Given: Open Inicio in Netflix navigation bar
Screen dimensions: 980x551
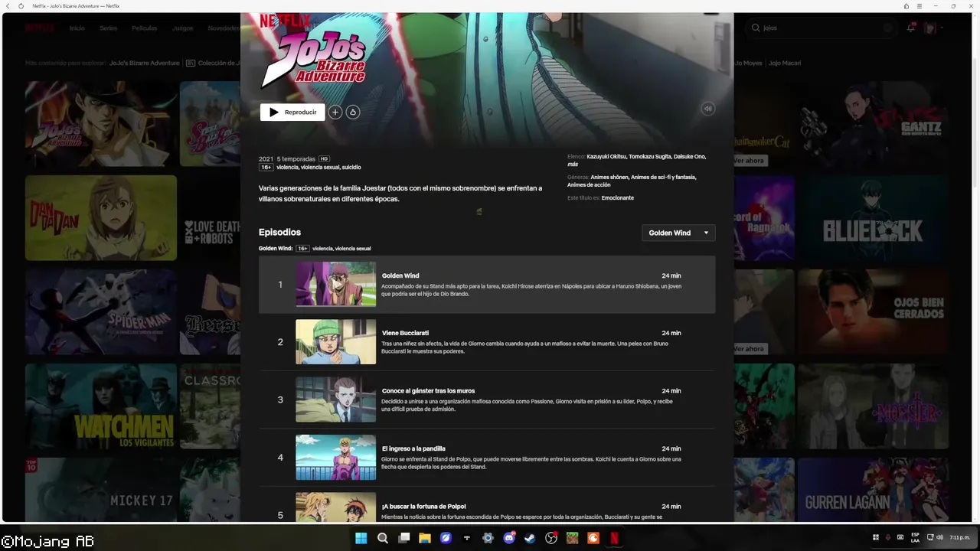Looking at the screenshot, I should pyautogui.click(x=77, y=28).
